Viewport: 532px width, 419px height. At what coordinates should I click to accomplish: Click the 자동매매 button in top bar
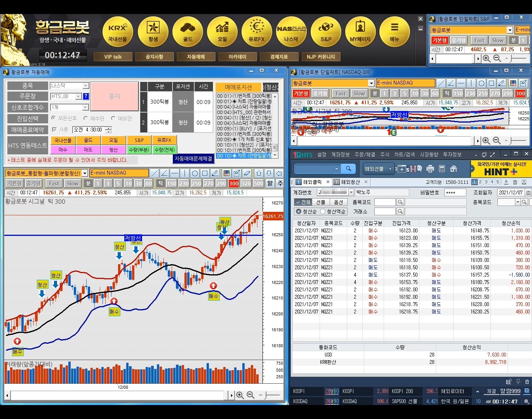(x=196, y=57)
